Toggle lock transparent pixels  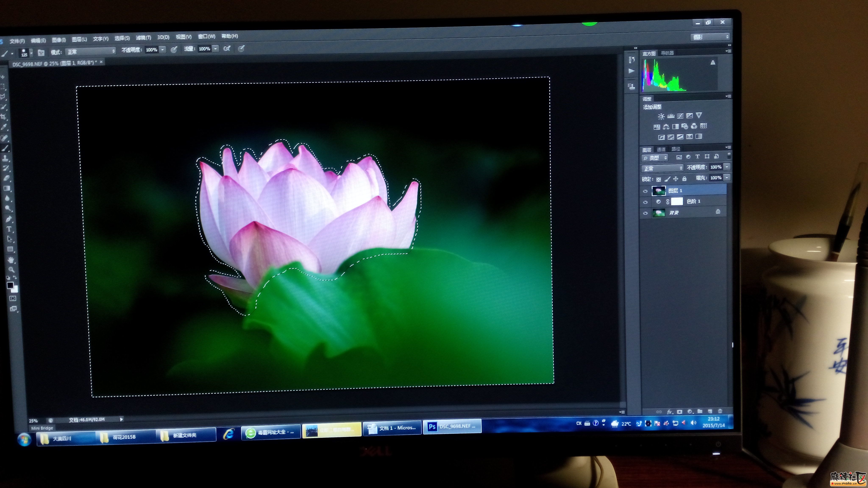659,180
